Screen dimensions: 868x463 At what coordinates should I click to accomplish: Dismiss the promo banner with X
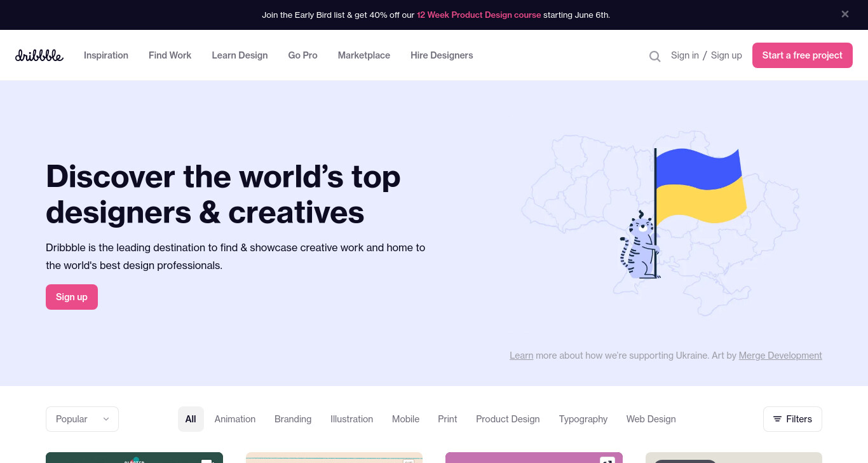click(845, 14)
